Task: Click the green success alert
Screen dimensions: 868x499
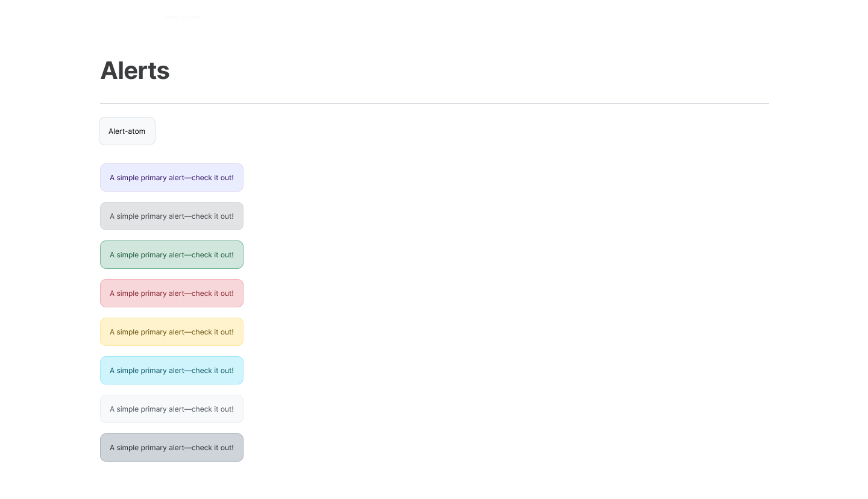Action: (x=172, y=254)
